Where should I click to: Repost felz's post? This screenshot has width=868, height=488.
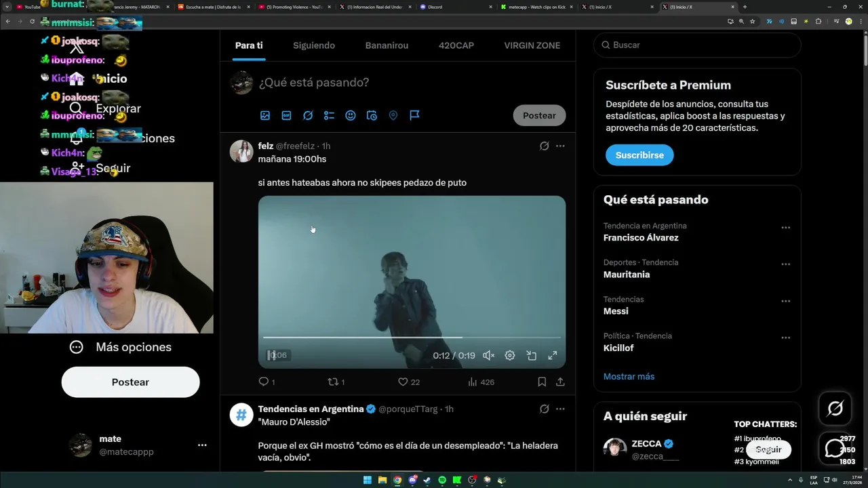pyautogui.click(x=336, y=382)
